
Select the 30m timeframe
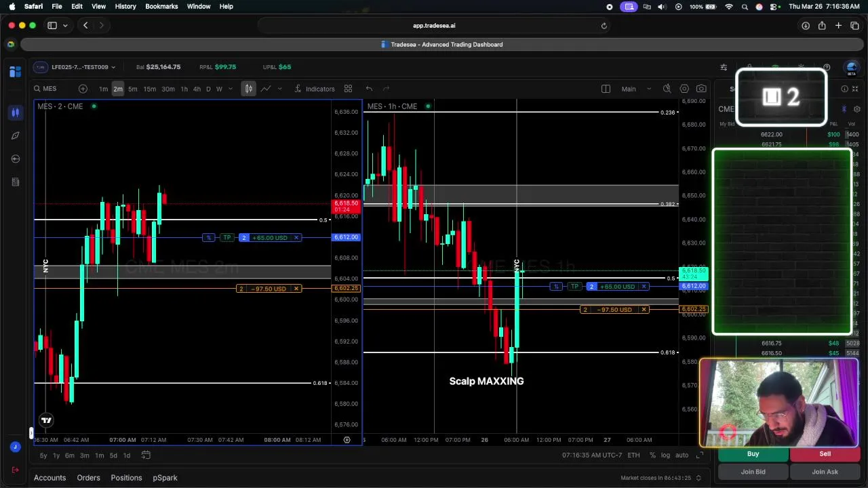(x=168, y=89)
